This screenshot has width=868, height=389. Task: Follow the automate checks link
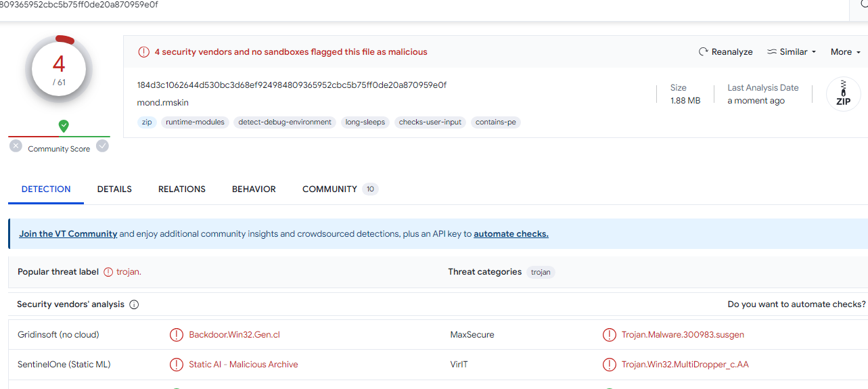(x=511, y=234)
